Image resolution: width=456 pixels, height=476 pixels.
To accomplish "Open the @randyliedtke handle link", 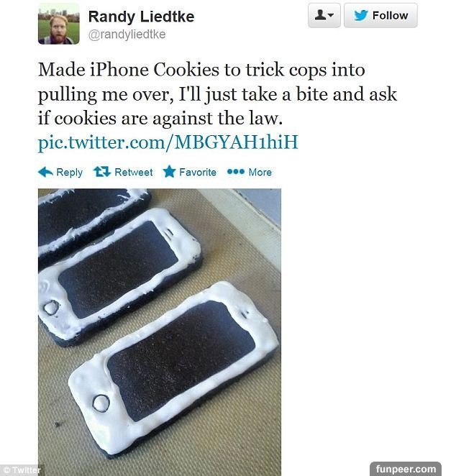I will (127, 35).
